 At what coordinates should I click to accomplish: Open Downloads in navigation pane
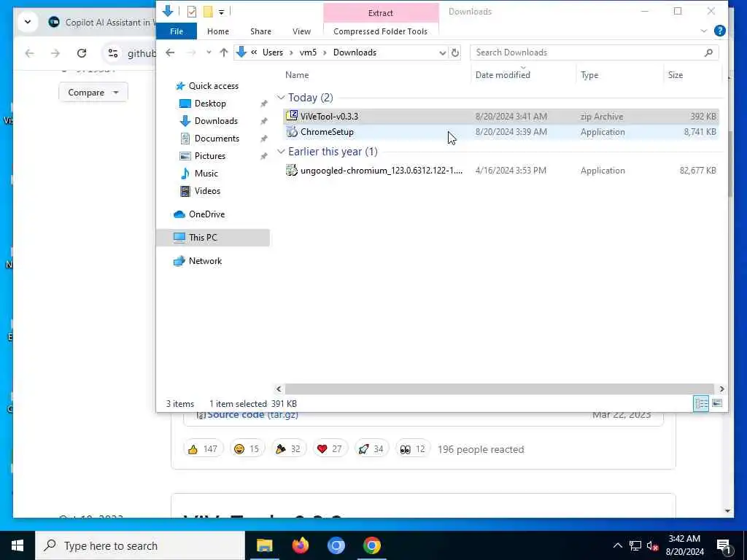coord(216,121)
